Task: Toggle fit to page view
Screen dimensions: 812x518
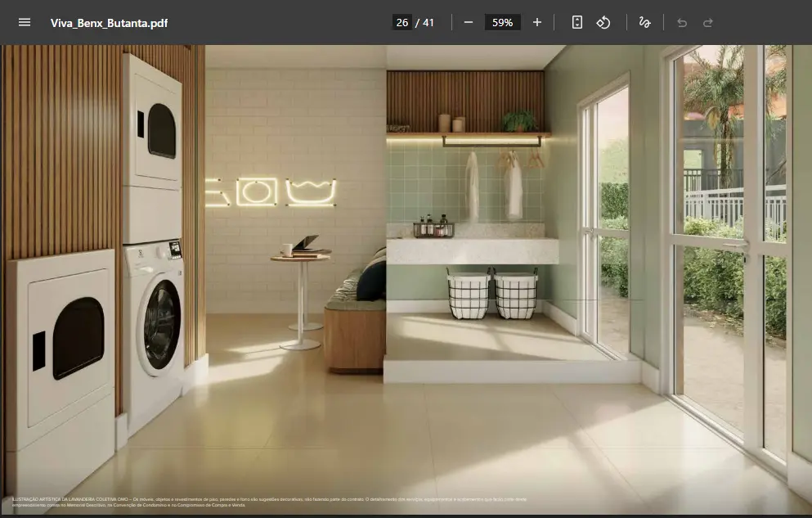Action: [577, 22]
